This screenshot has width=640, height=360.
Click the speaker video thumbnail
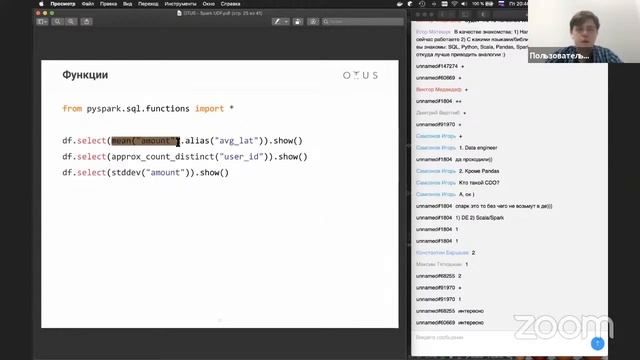click(584, 31)
